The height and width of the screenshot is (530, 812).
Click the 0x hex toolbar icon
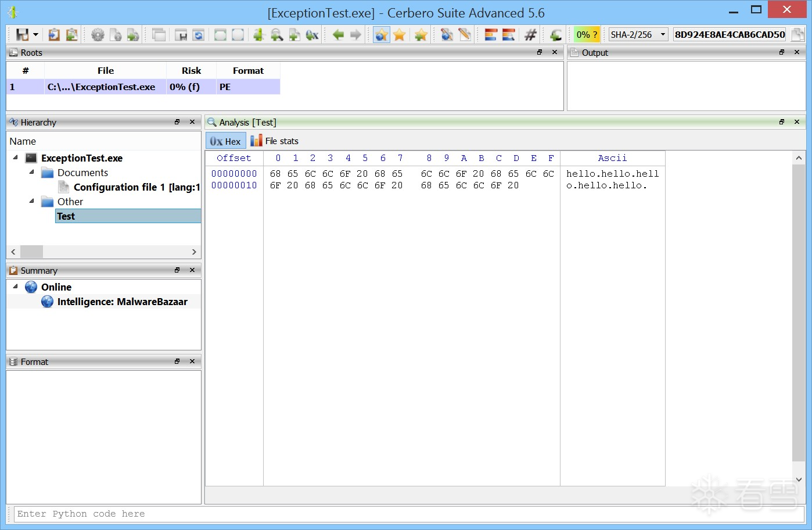click(x=312, y=35)
